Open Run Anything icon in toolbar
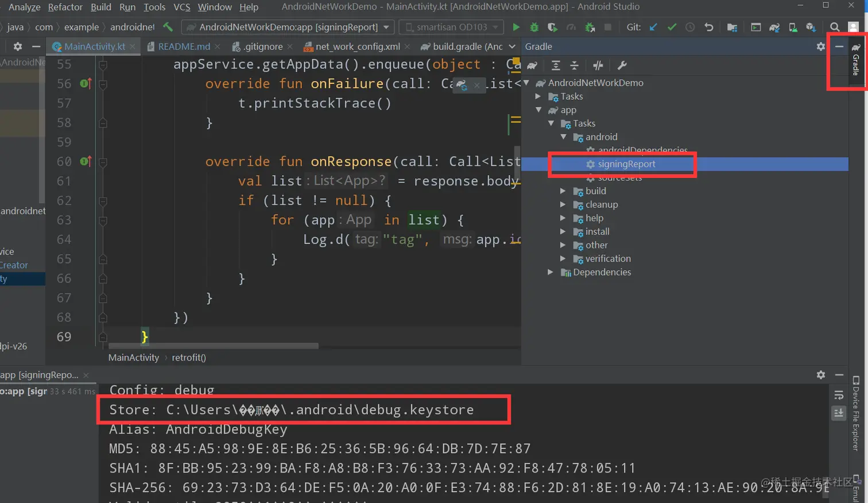This screenshot has width=868, height=503. coord(756,27)
